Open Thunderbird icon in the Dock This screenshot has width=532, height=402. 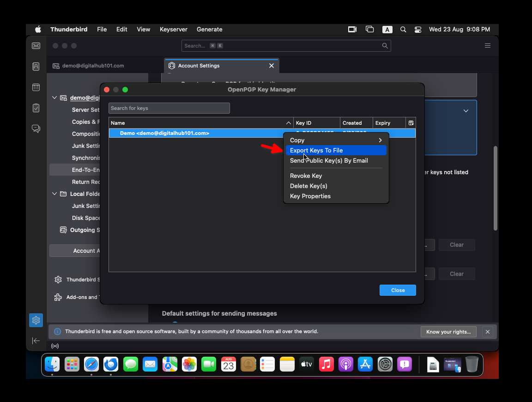[x=111, y=364]
